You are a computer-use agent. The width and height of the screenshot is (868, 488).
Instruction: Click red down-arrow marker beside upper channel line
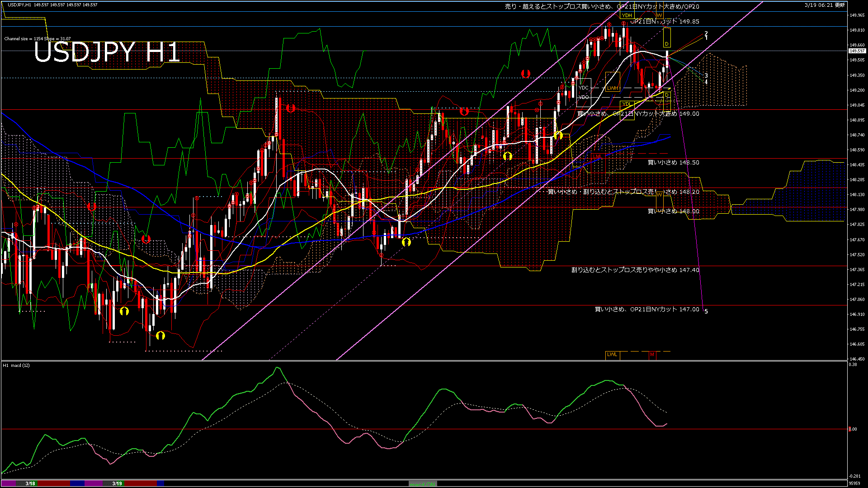click(x=525, y=73)
